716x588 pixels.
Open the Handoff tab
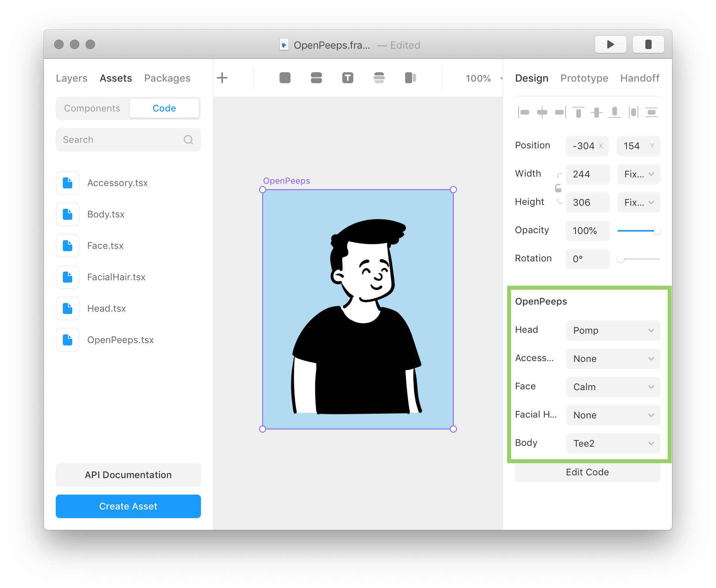(x=640, y=78)
